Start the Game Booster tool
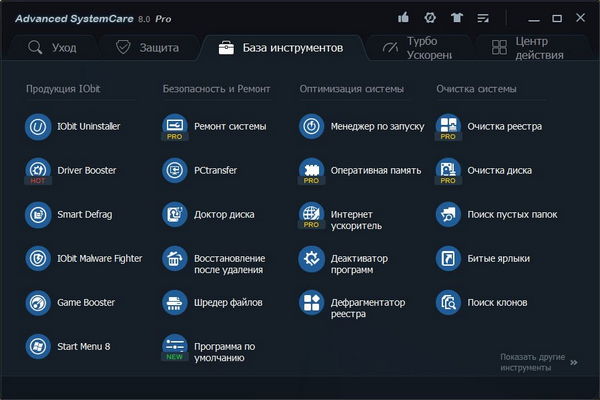 coord(38,302)
